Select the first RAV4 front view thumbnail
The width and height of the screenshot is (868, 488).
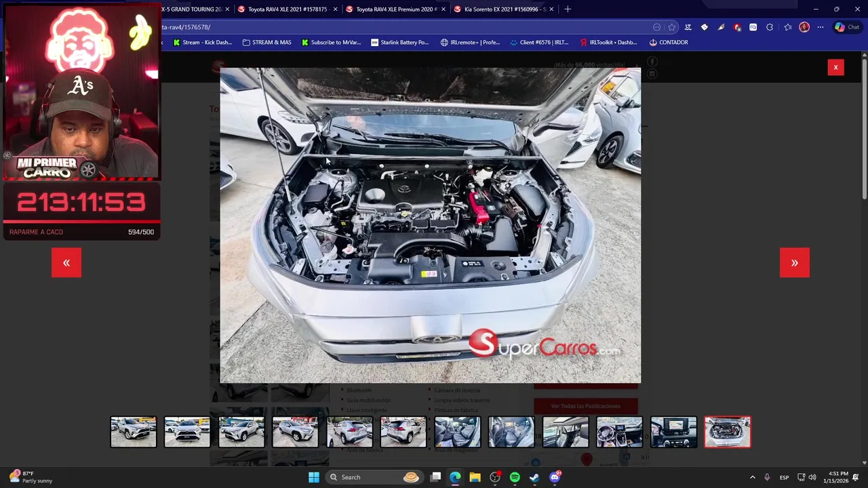[134, 432]
